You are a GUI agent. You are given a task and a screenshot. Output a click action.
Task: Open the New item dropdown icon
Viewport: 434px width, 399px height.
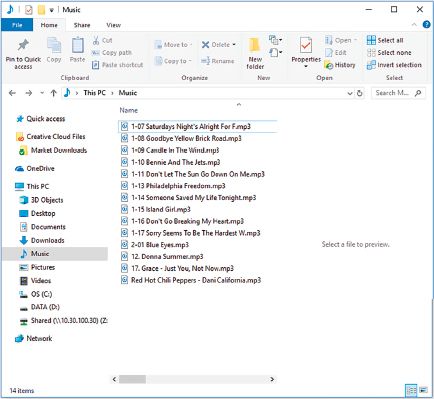pyautogui.click(x=276, y=40)
